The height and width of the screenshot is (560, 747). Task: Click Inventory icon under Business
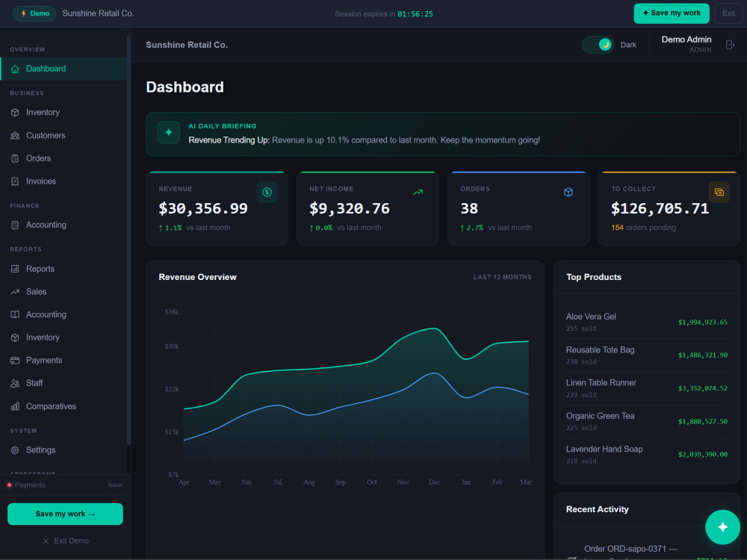(15, 113)
